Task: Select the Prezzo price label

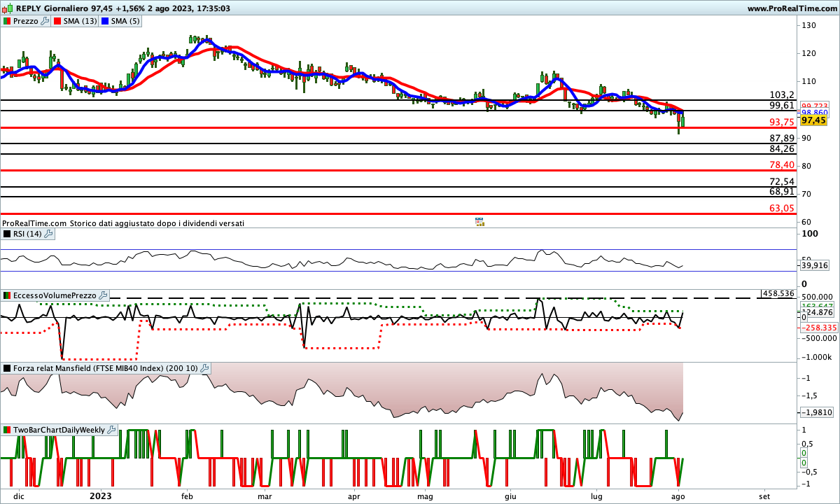Action: coord(27,21)
